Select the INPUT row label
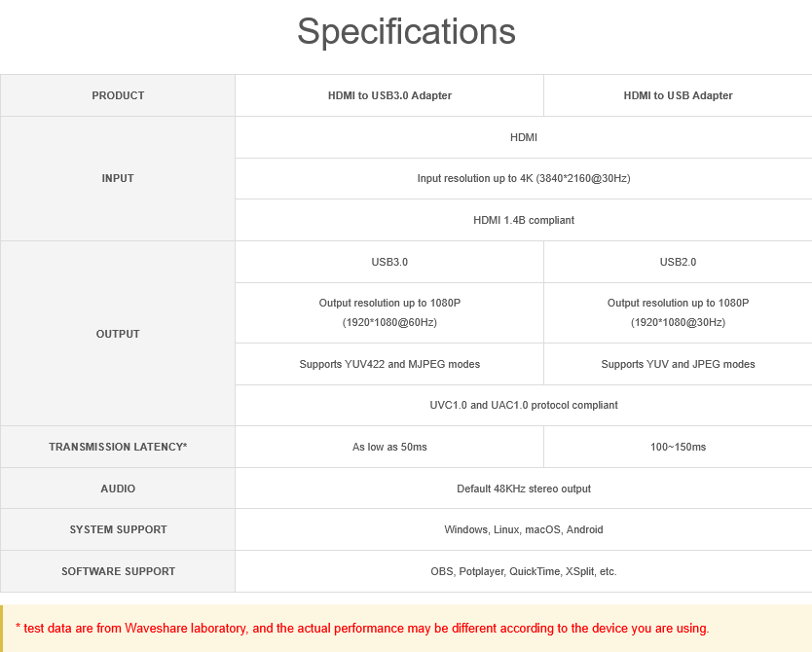 [x=118, y=178]
